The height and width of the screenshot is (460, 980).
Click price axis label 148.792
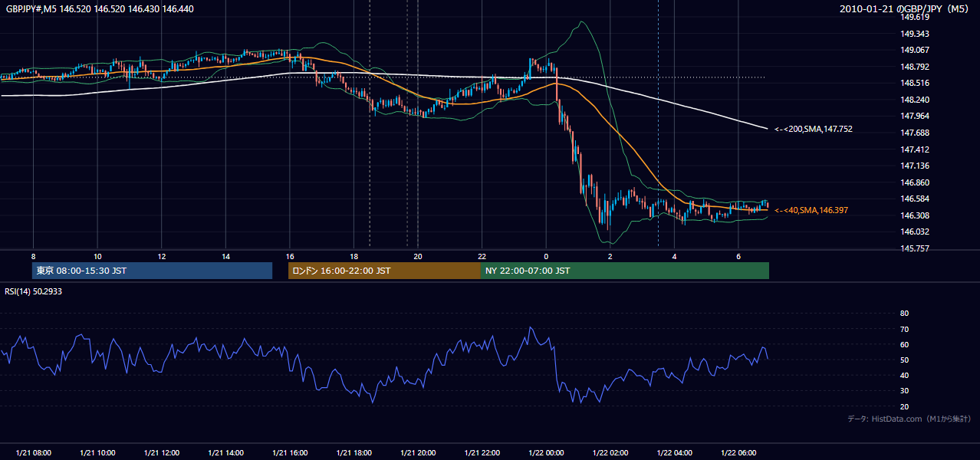pos(916,67)
